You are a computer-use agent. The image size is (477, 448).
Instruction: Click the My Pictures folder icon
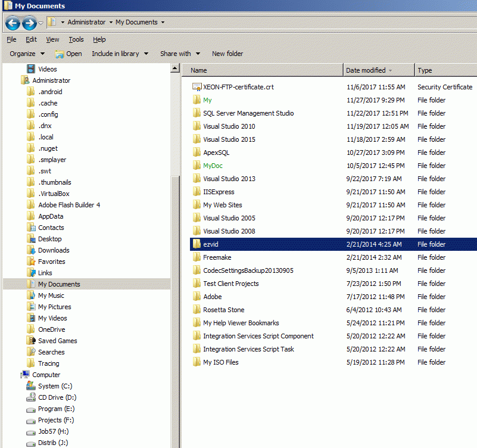(31, 307)
